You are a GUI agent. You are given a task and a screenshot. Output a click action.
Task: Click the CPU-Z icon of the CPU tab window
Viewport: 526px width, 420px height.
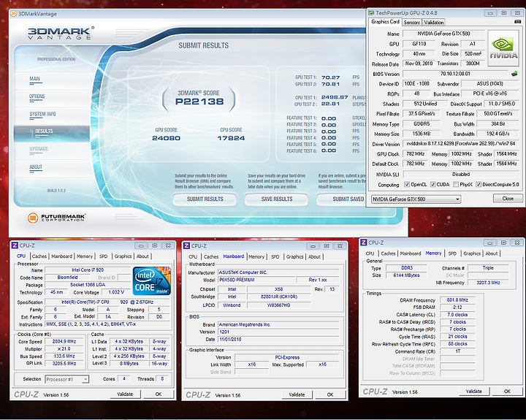point(15,245)
